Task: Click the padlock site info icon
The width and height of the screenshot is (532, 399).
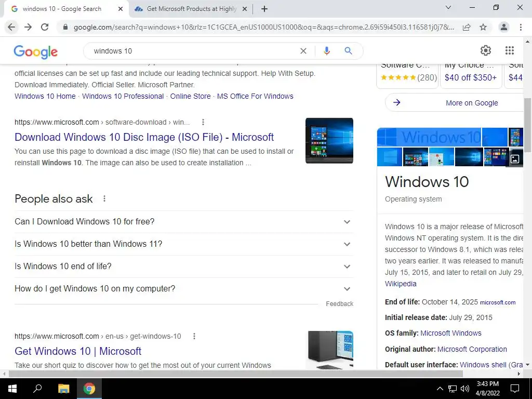Action: tap(65, 27)
